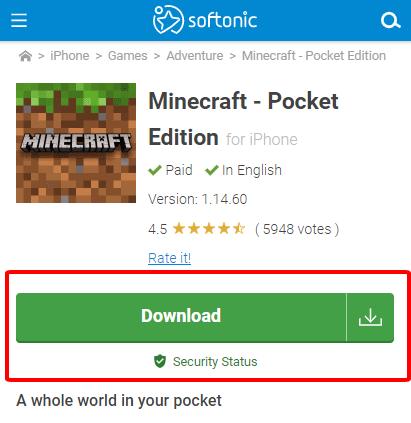Viewport: 411px width, 423px height.
Task: Go to home via breadcrumb house icon
Action: (x=25, y=56)
